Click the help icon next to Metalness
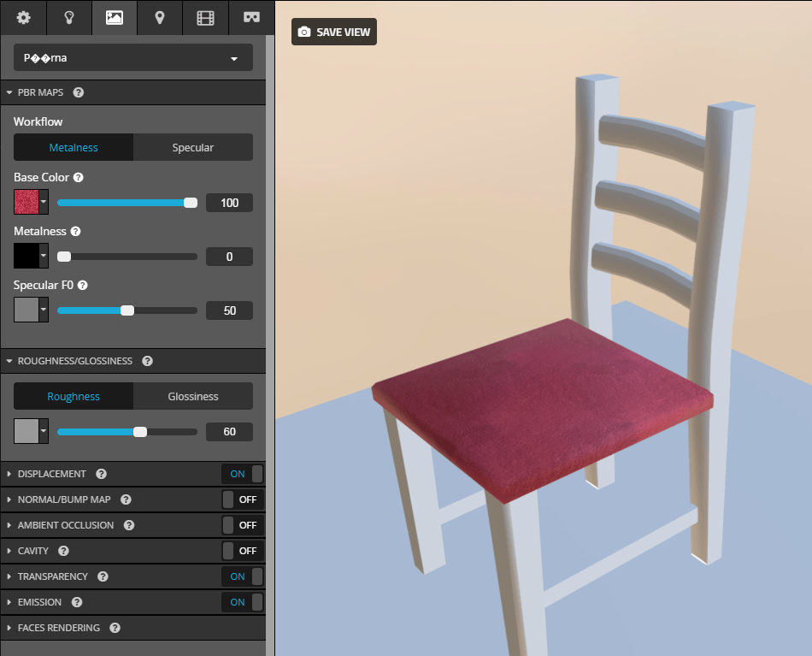The height and width of the screenshot is (656, 812). click(x=75, y=231)
